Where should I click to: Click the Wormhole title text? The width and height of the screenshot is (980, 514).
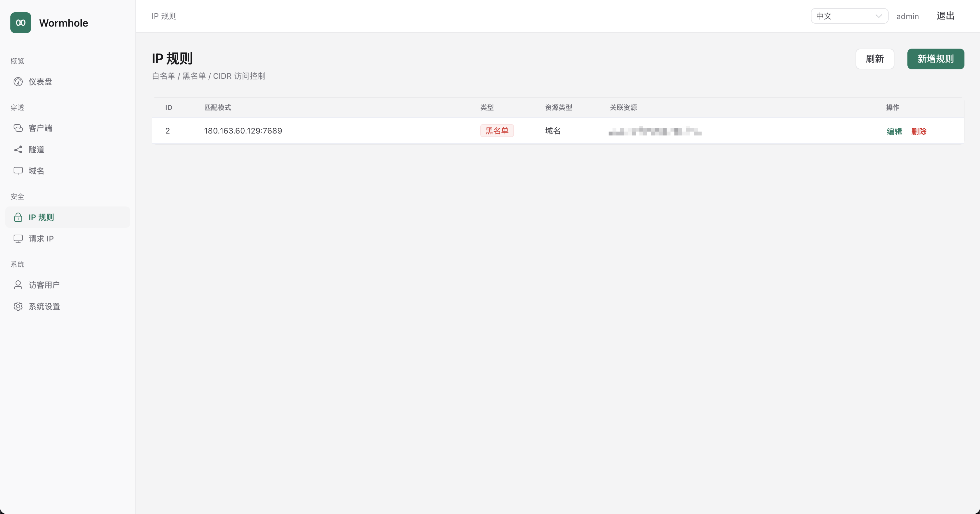pyautogui.click(x=64, y=23)
